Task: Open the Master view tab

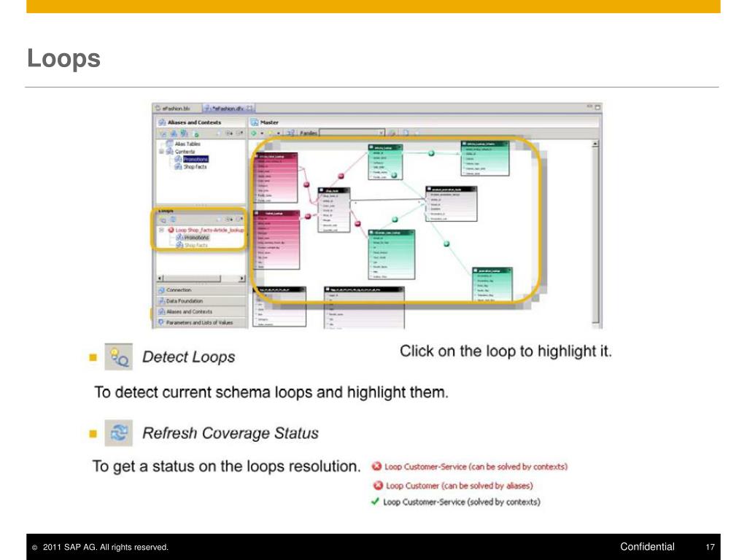Action: [264, 122]
